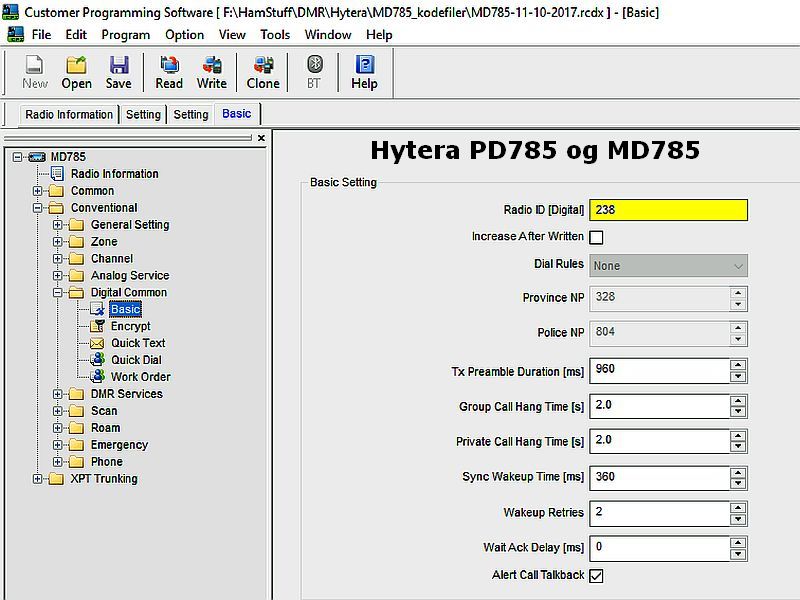The height and width of the screenshot is (600, 800).
Task: Increase the Wakeup Retries value
Action: click(x=738, y=508)
